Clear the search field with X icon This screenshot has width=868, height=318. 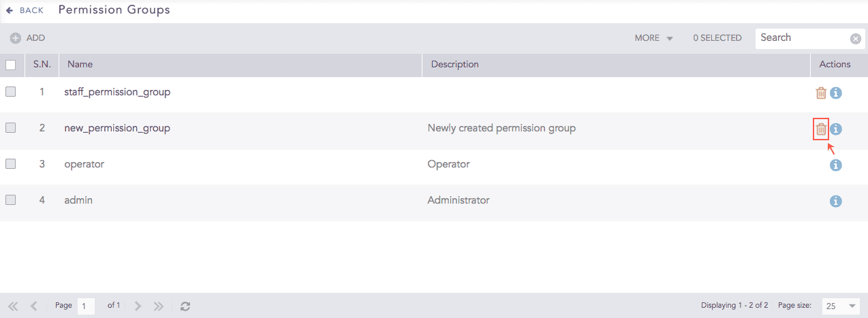tap(856, 39)
